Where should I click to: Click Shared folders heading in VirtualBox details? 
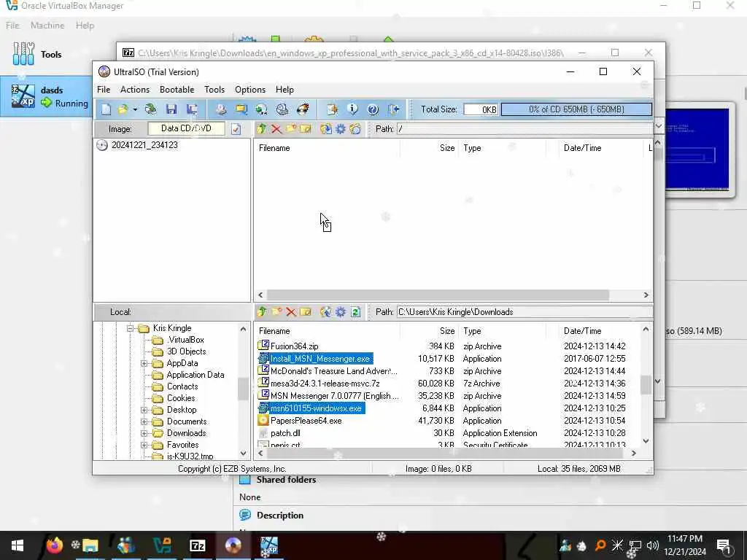pyautogui.click(x=286, y=480)
